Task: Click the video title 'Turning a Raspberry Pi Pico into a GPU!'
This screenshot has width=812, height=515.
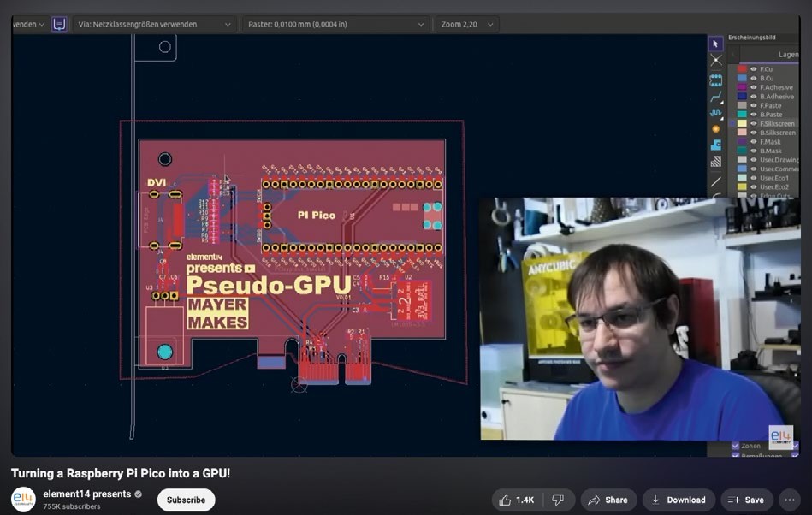Action: (121, 473)
